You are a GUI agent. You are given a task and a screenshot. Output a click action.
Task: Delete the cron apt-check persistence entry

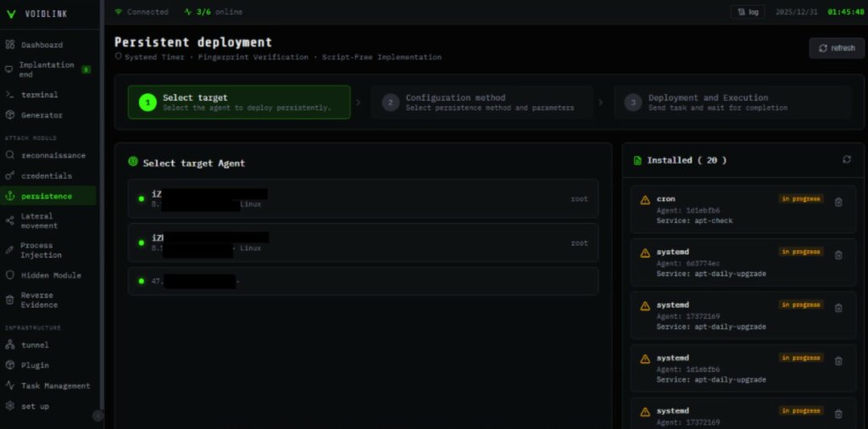pos(838,202)
